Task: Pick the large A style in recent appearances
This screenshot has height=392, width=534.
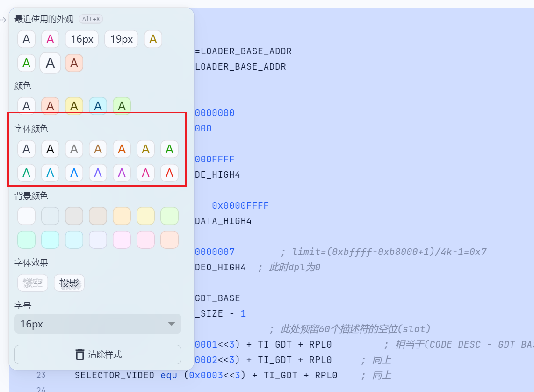Action: (x=50, y=63)
